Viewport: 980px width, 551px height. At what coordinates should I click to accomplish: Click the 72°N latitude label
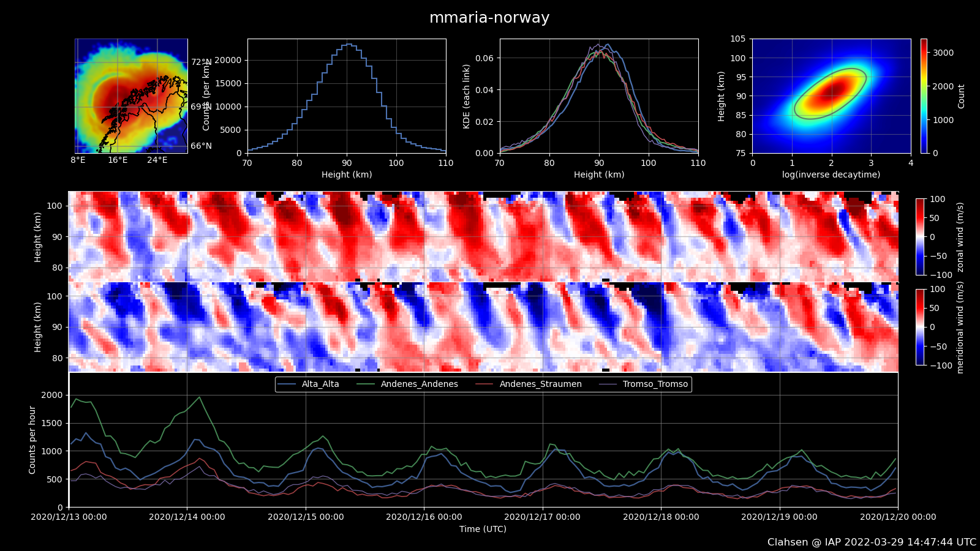201,62
